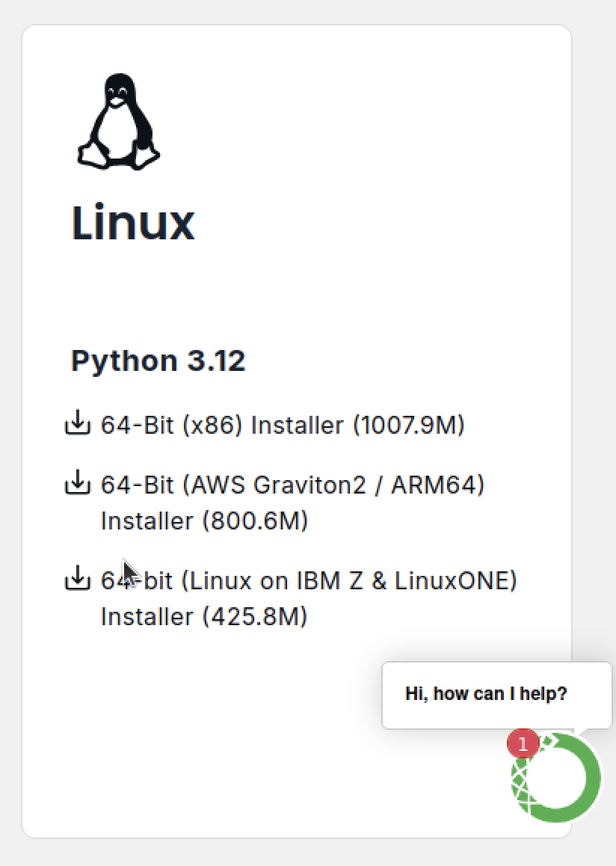Click download icon beside 64-Bit (x86) Installer
Viewport: 616px width, 866px height.
(78, 423)
